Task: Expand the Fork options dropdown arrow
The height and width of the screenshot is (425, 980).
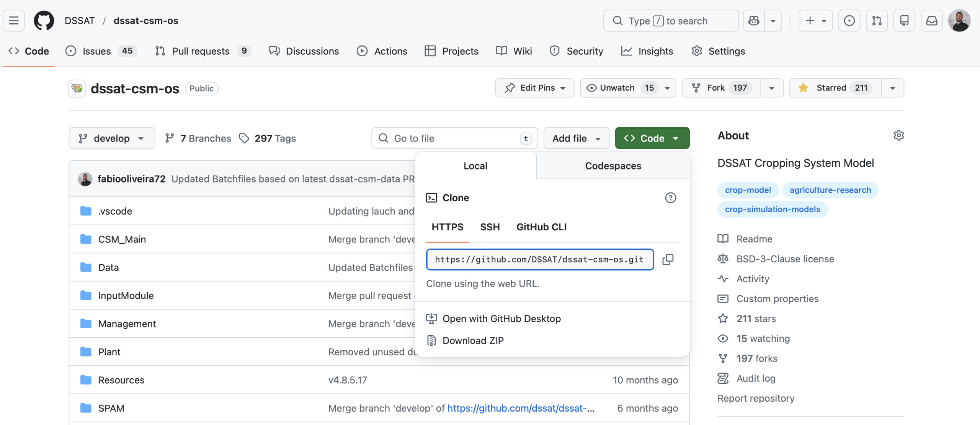Action: pos(771,88)
